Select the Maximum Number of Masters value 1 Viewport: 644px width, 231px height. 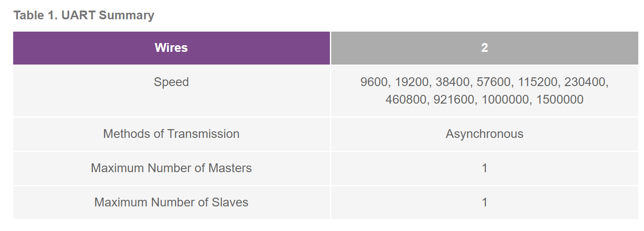pyautogui.click(x=484, y=168)
